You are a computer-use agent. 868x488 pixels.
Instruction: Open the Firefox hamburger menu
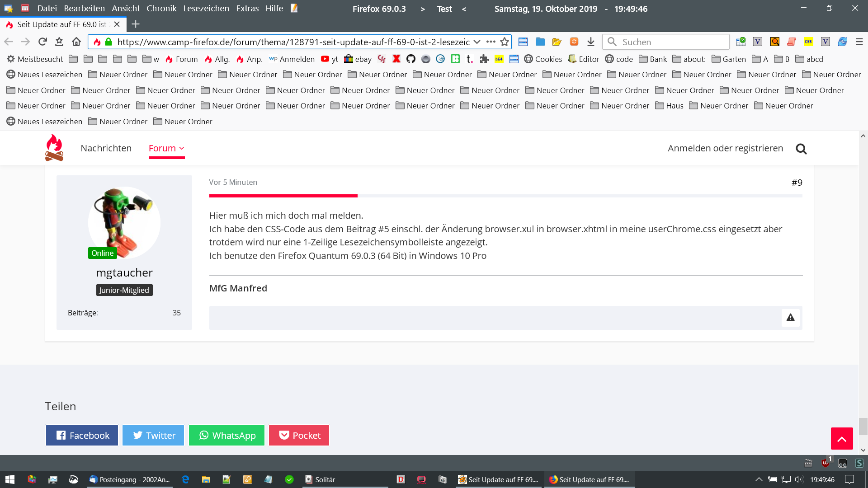859,42
